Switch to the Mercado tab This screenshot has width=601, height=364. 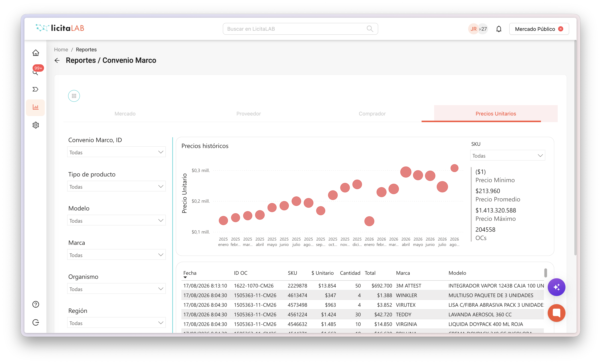tap(125, 113)
